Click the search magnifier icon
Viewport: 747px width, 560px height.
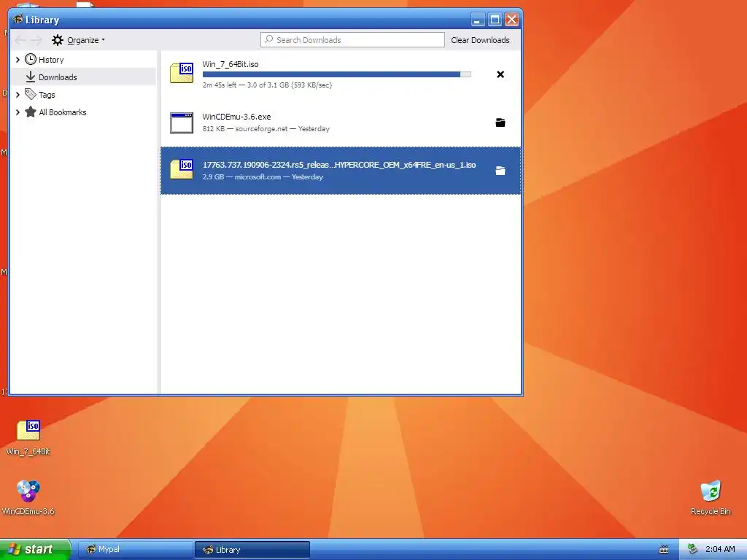(269, 39)
